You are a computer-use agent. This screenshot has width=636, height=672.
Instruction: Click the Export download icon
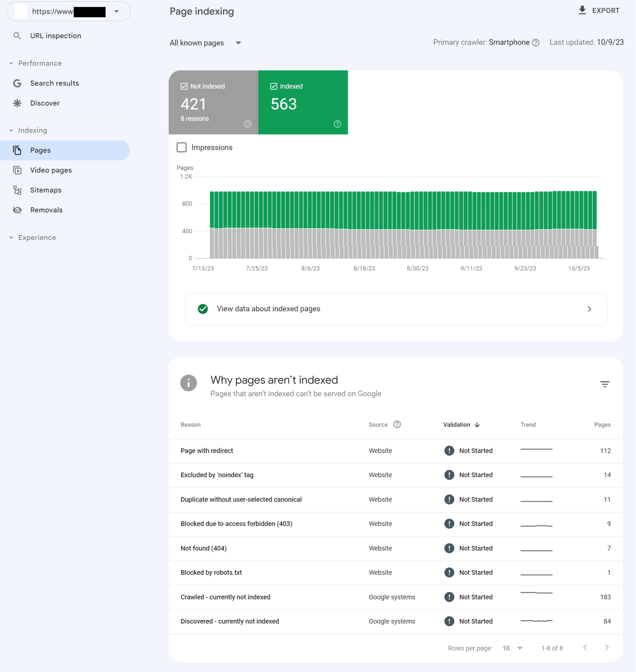582,10
